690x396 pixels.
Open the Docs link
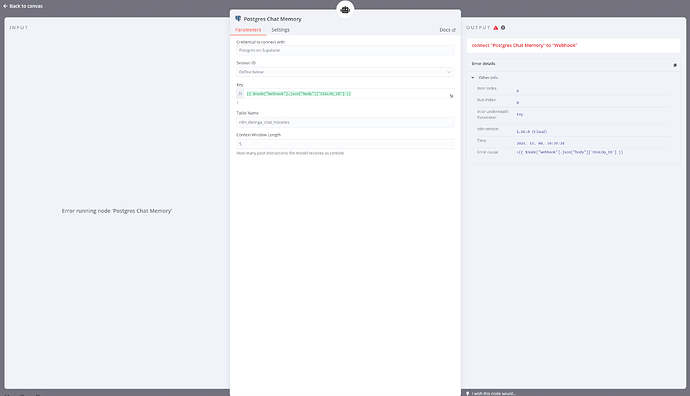448,30
